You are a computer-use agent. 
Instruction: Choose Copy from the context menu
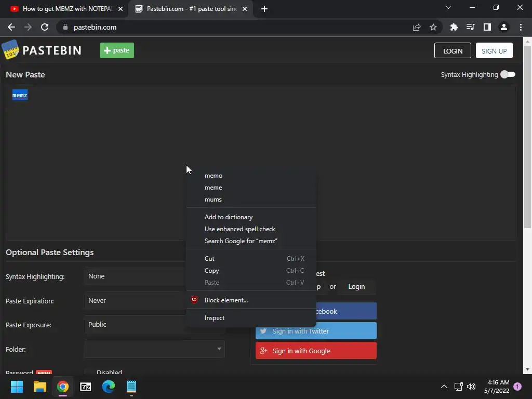(251, 270)
